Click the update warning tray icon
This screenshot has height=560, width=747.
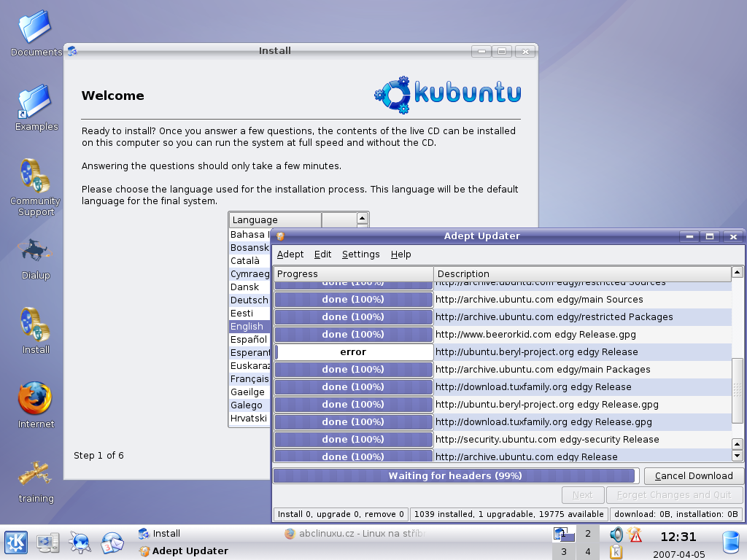pos(635,534)
